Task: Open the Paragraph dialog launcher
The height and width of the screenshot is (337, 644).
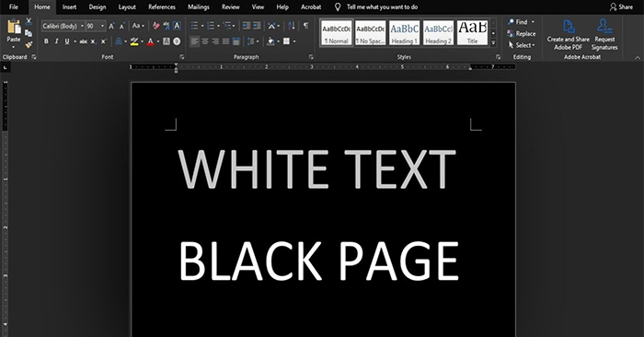Action: point(311,57)
